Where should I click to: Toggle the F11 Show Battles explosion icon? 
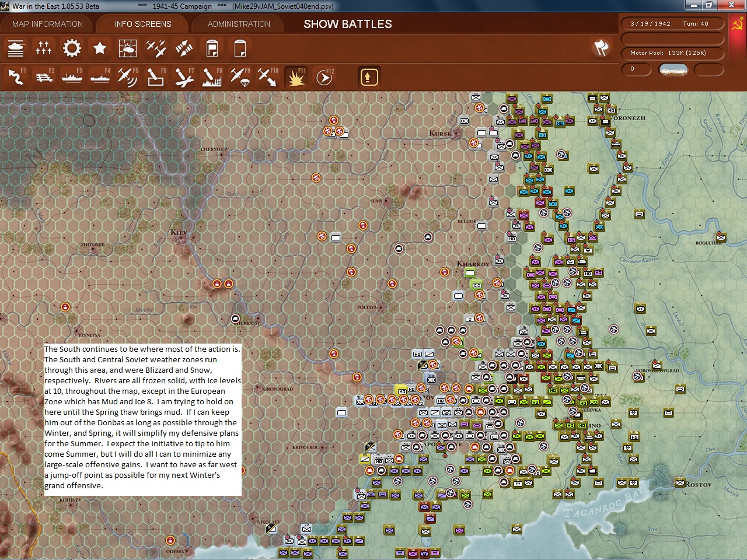[x=296, y=76]
